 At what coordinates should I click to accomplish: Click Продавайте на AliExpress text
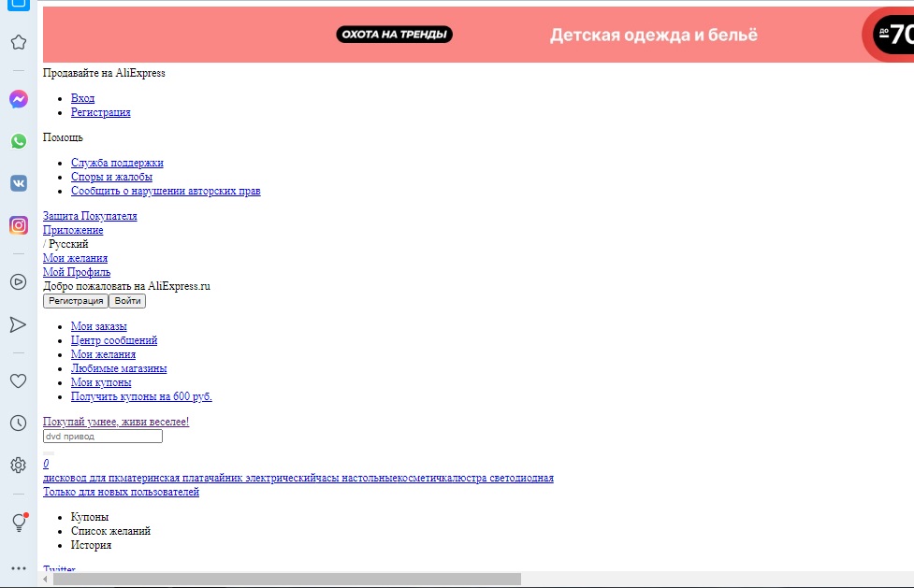point(104,73)
